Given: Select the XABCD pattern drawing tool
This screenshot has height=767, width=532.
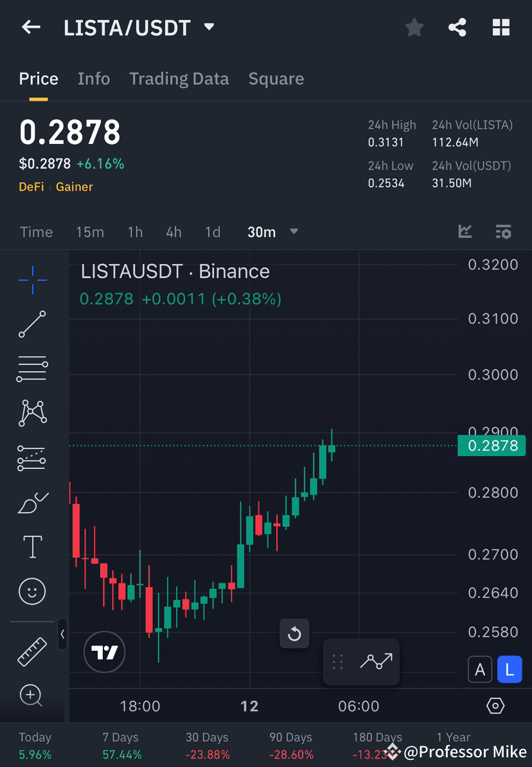Looking at the screenshot, I should [32, 412].
